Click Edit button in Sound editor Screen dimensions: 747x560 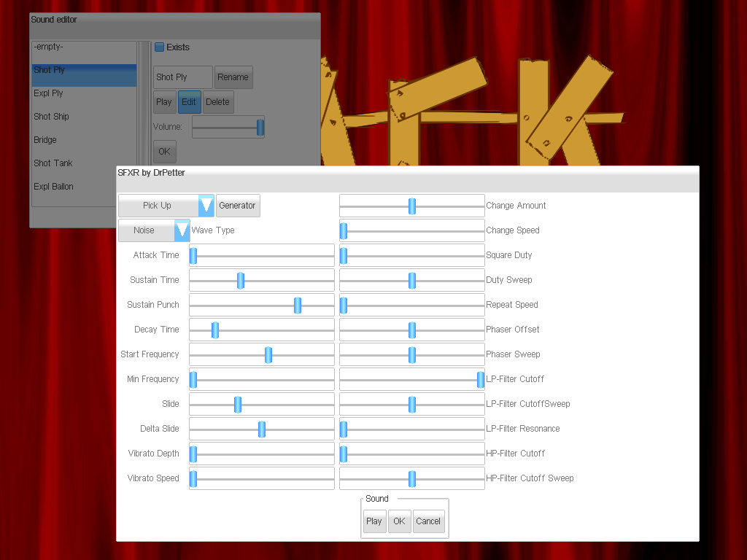coord(189,102)
